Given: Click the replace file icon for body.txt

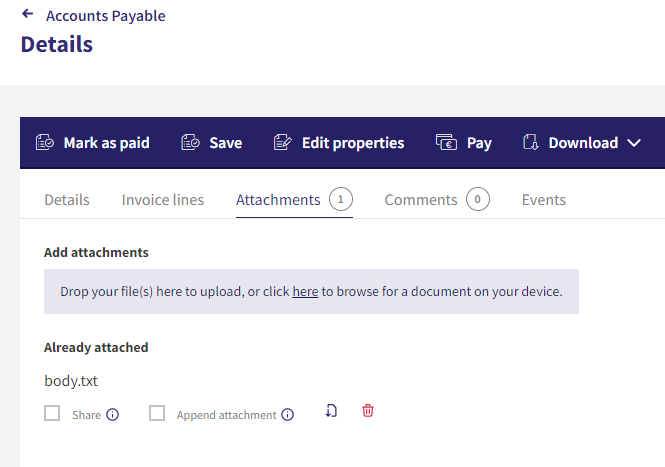Looking at the screenshot, I should click(331, 411).
